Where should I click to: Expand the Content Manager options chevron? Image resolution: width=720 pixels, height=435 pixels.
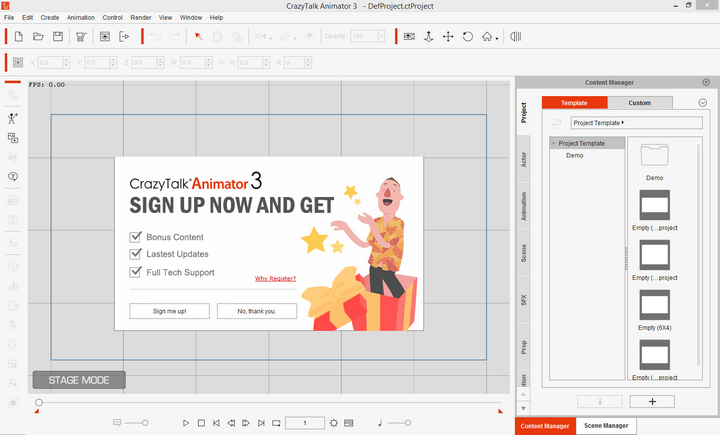tap(703, 103)
